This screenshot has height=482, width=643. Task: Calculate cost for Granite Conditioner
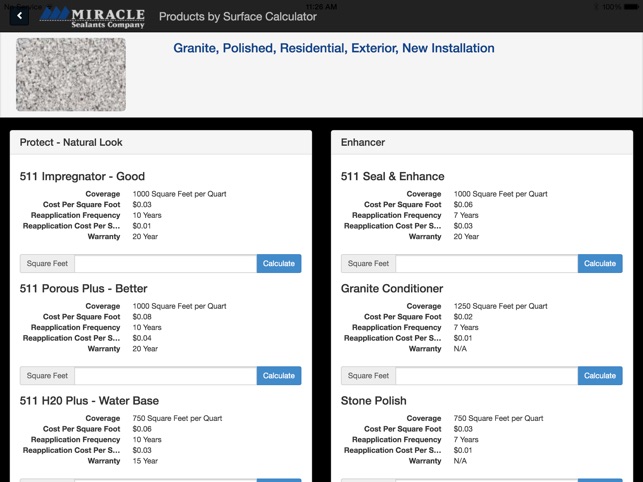[x=600, y=376]
